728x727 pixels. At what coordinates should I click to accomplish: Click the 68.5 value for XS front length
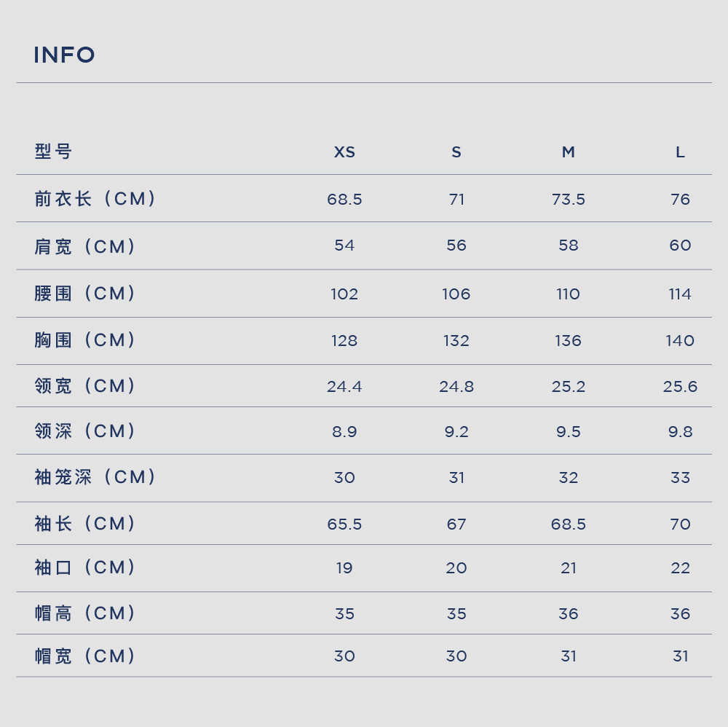(344, 200)
